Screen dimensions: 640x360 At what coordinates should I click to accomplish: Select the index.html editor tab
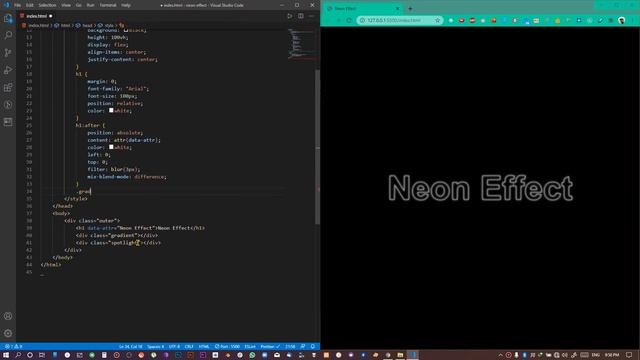click(x=36, y=16)
